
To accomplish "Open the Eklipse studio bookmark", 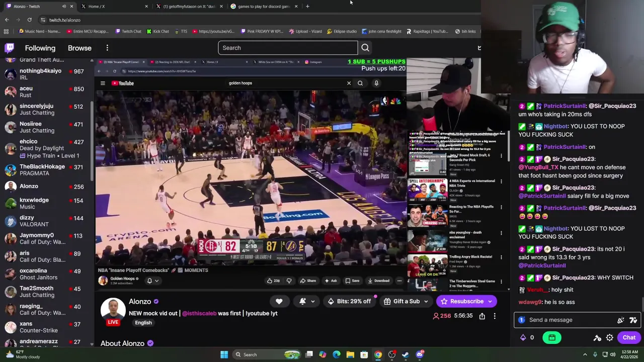I will coord(342,31).
